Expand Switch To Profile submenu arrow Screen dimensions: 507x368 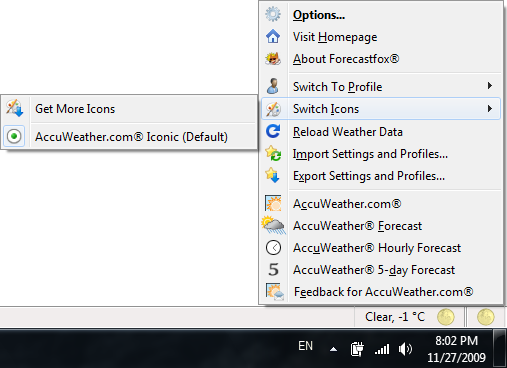pos(489,86)
